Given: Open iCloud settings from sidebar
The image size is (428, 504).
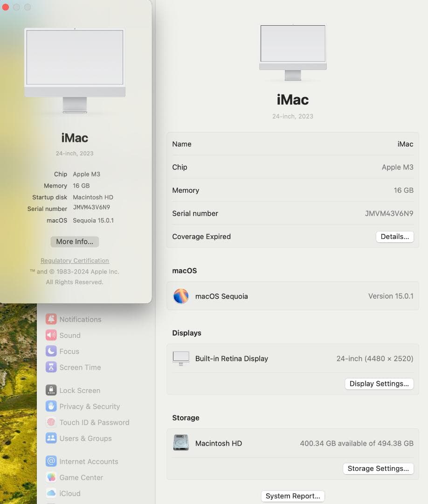Looking at the screenshot, I should point(51,493).
